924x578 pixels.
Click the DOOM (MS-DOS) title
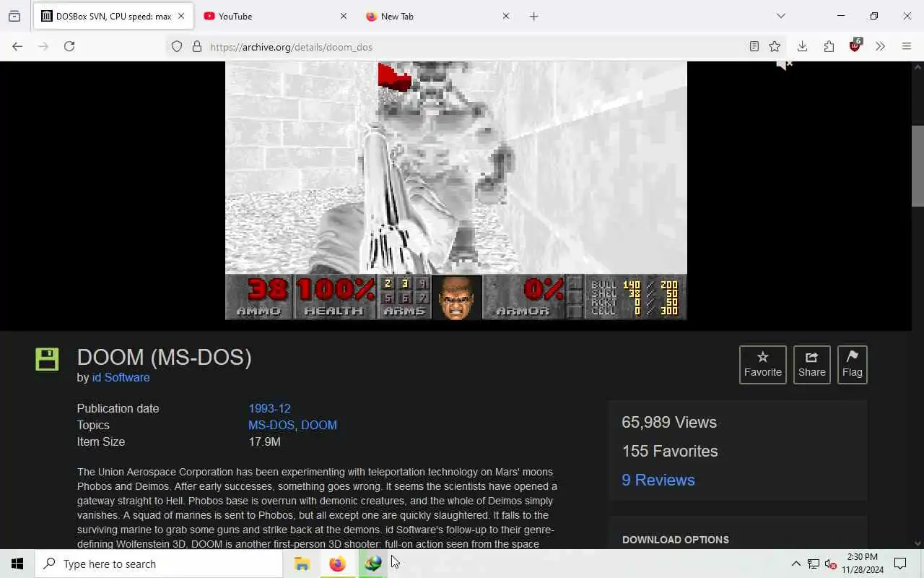(x=164, y=357)
